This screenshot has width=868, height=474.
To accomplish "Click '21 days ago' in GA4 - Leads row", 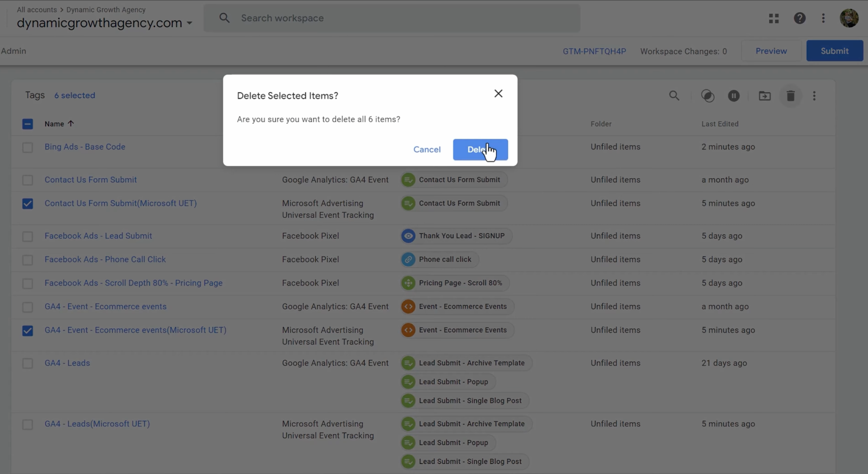I will [x=724, y=363].
